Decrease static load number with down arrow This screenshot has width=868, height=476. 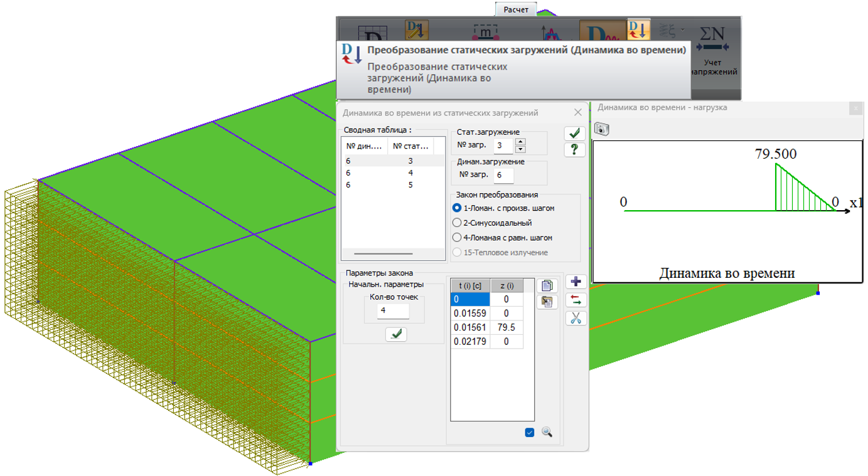(x=520, y=149)
